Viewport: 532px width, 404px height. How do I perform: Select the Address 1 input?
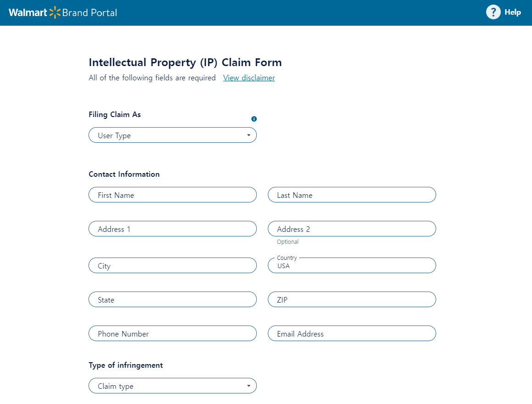(x=172, y=229)
